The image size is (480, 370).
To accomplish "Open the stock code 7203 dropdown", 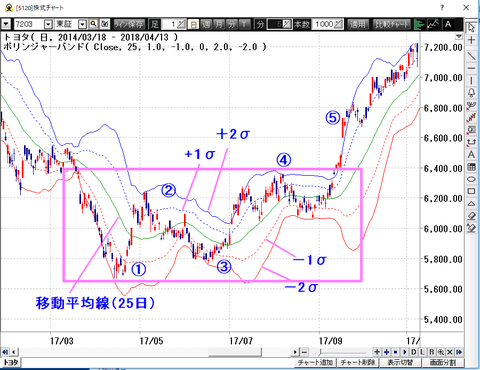I will pyautogui.click(x=49, y=24).
